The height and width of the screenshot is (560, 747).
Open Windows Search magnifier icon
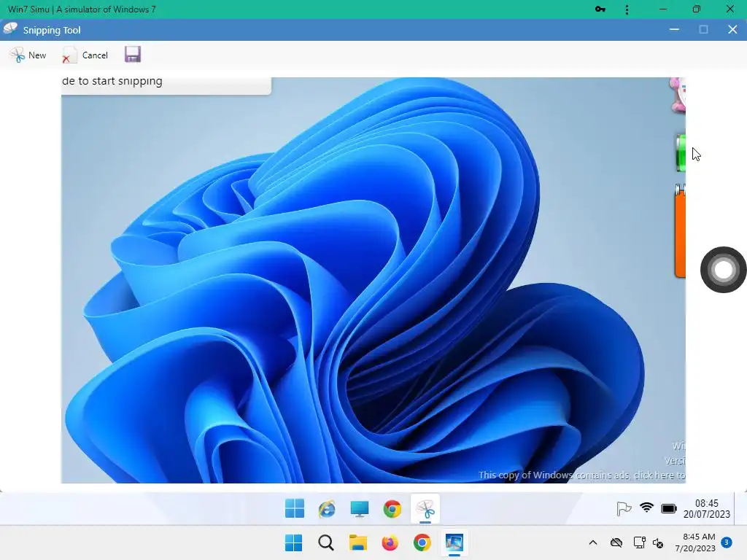point(326,542)
